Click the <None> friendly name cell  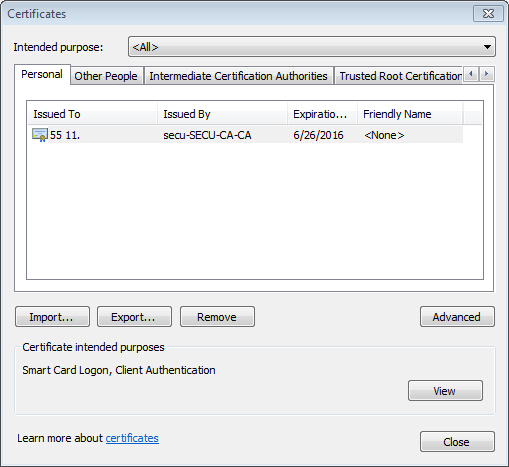click(x=384, y=135)
